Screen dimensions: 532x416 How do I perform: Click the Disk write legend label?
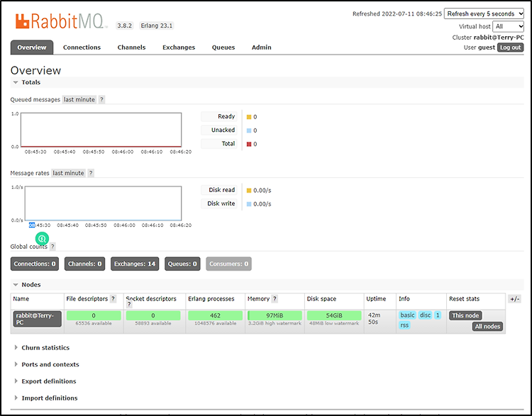click(219, 204)
